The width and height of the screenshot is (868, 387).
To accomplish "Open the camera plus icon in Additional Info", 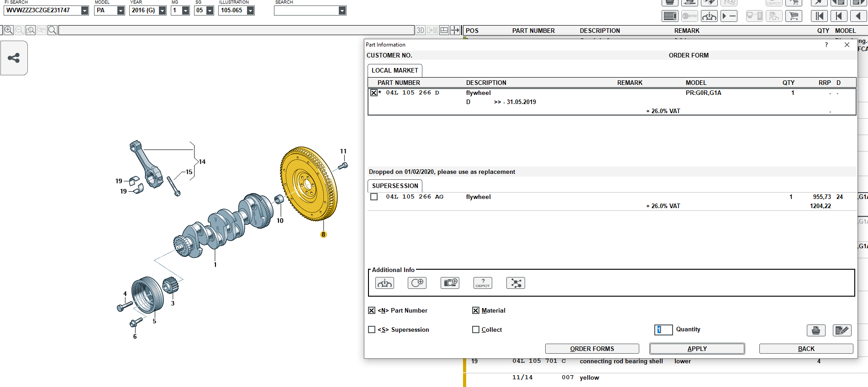I will (450, 283).
